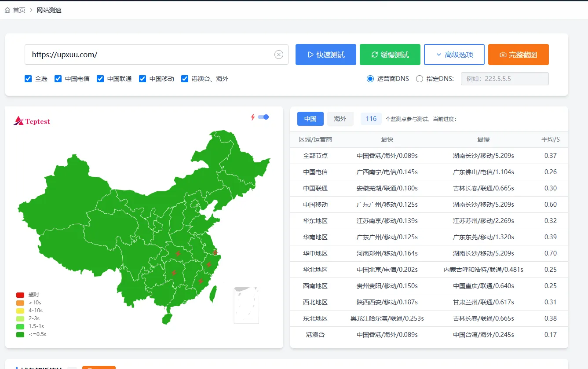Screen dimensions: 588x369
Task: Start the 快速测试 quick test
Action: tap(326, 55)
